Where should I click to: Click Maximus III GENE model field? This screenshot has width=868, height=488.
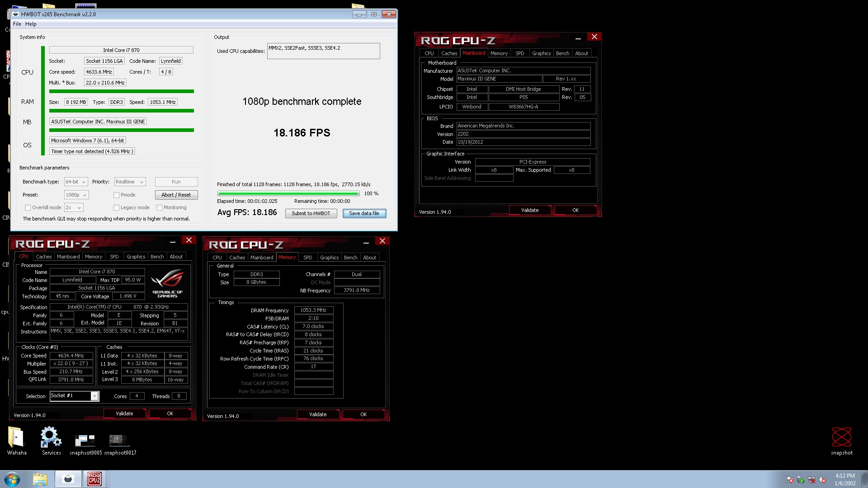499,79
